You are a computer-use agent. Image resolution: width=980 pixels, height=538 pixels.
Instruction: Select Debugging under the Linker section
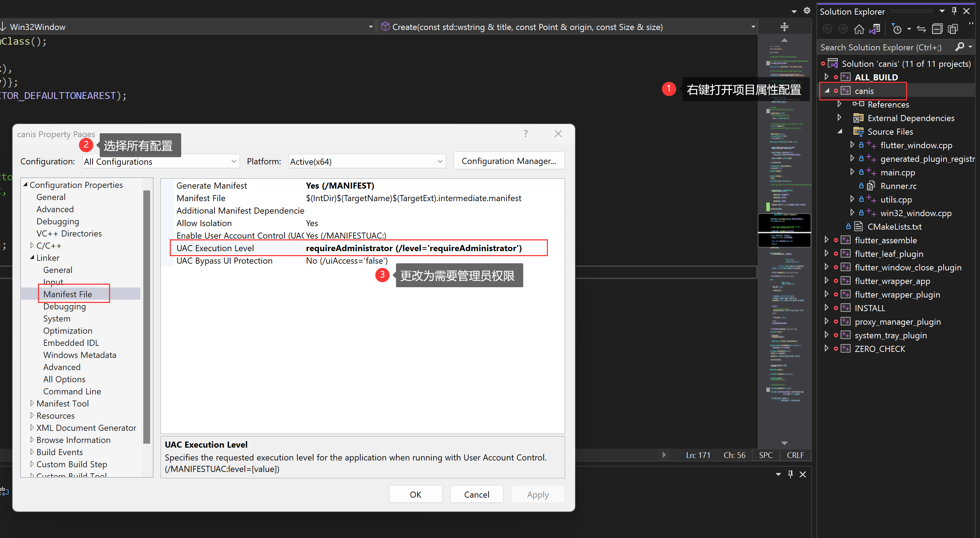[x=65, y=307]
